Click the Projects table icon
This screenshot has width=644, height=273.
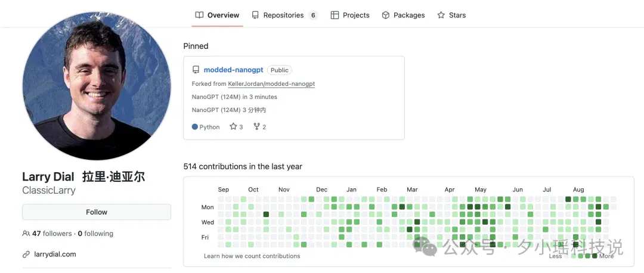(335, 15)
